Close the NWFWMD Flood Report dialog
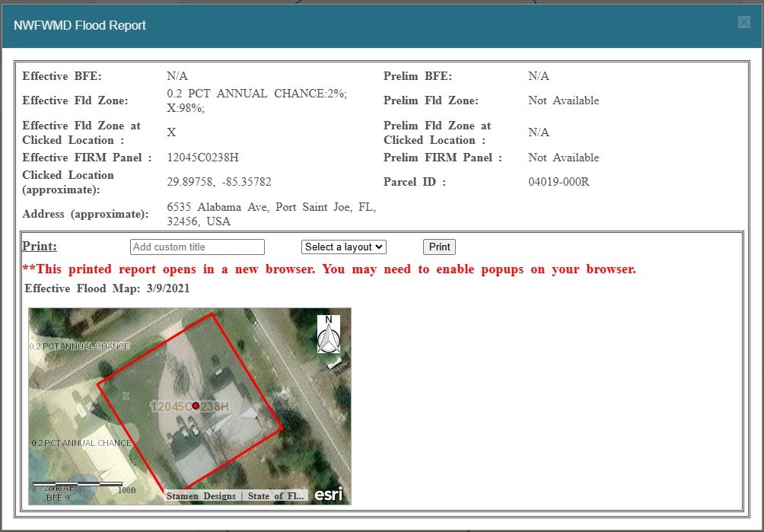Viewport: 764px width, 532px height. click(x=743, y=23)
